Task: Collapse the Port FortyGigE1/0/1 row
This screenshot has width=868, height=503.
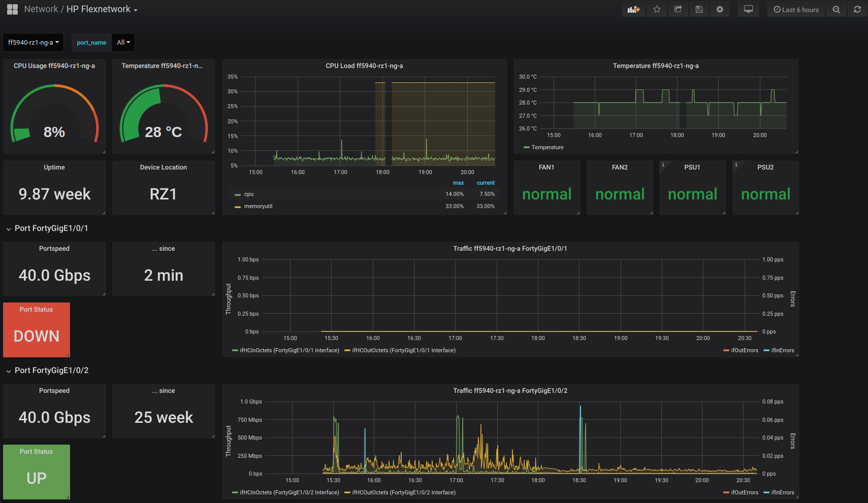Action: 51,228
